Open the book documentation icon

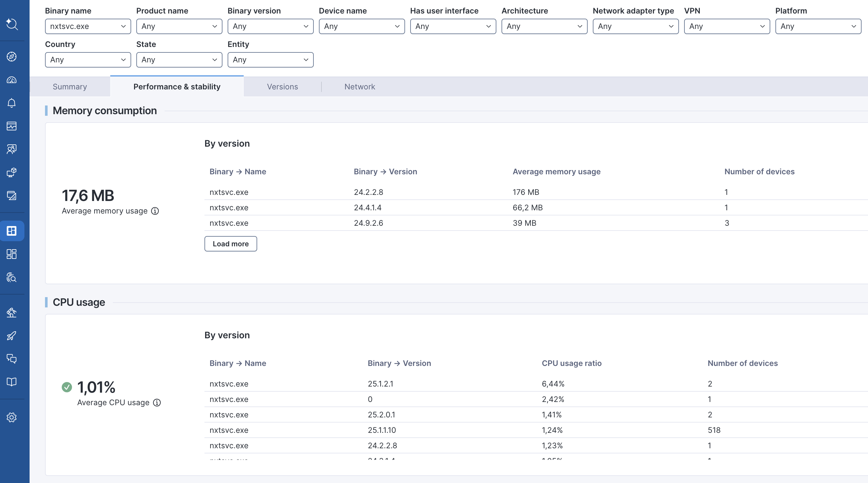12,382
